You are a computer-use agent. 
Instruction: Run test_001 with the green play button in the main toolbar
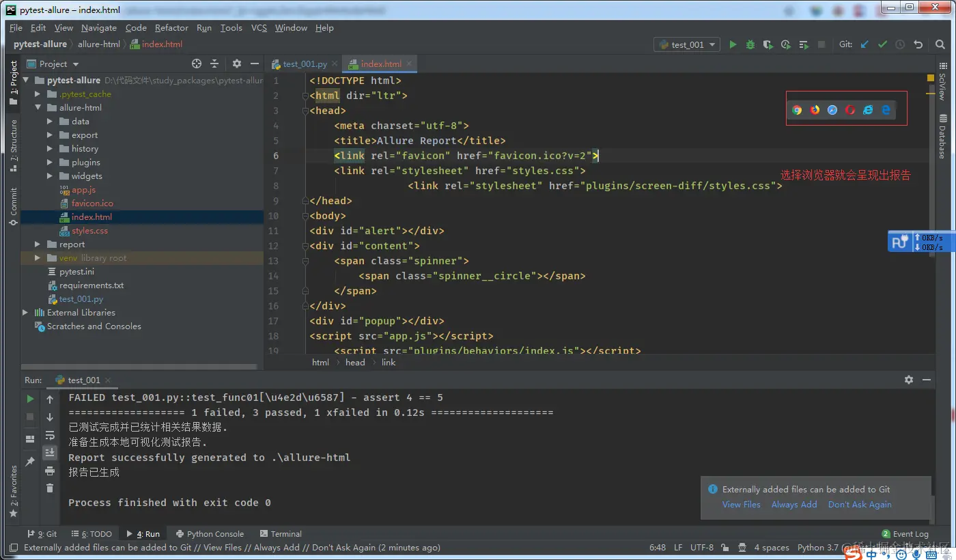pyautogui.click(x=733, y=44)
